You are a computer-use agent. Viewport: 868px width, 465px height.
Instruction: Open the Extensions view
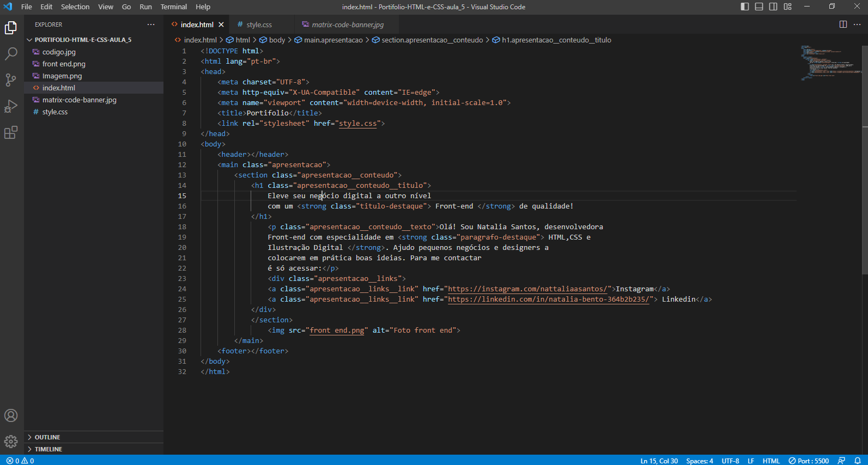[x=11, y=132]
